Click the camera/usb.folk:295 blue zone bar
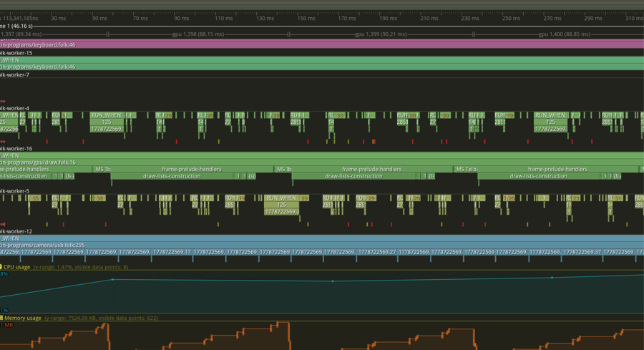This screenshot has width=644, height=350. (322, 245)
